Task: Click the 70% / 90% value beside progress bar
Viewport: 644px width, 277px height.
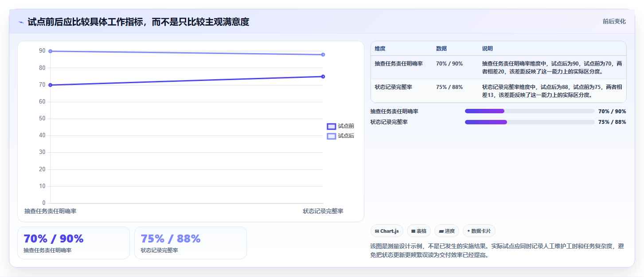Action: coord(612,112)
